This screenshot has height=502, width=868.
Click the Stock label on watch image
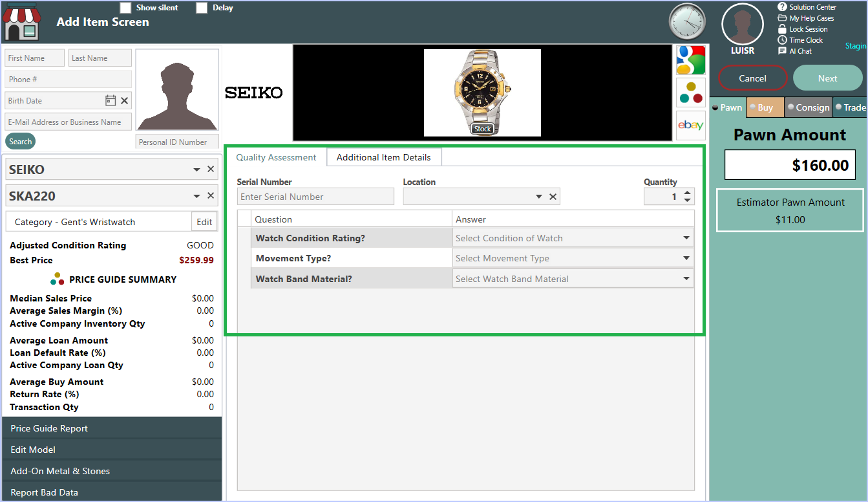(x=483, y=129)
